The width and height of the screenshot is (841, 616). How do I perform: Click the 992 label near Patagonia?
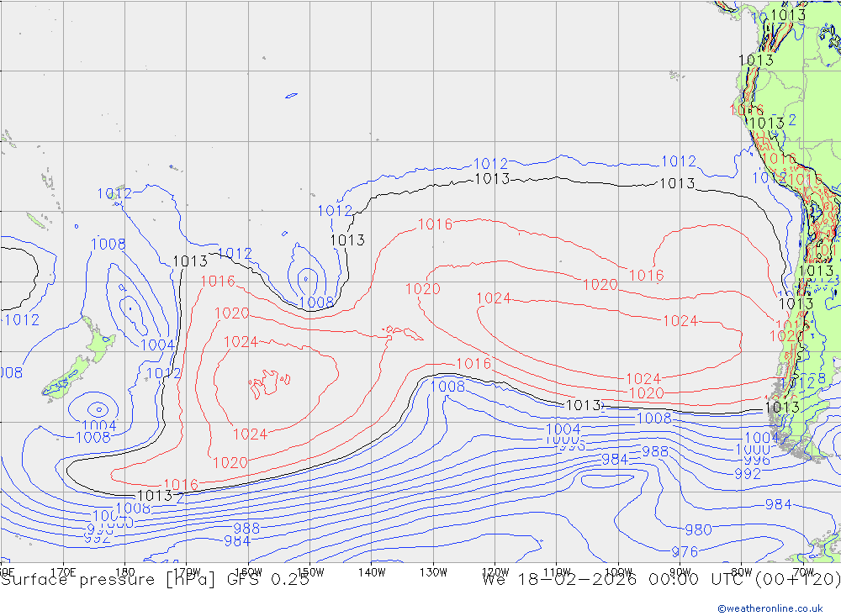tap(748, 474)
